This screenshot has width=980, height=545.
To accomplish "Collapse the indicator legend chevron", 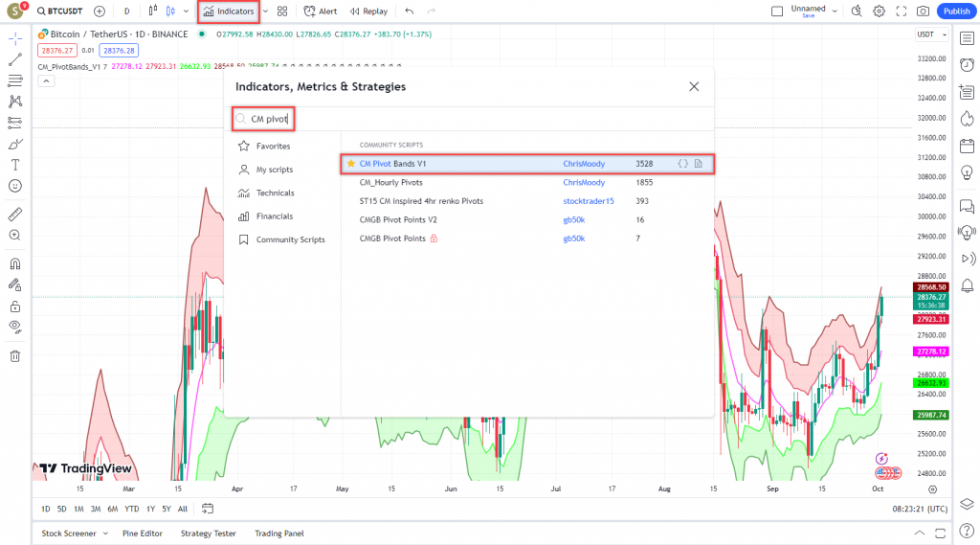I will (46, 80).
